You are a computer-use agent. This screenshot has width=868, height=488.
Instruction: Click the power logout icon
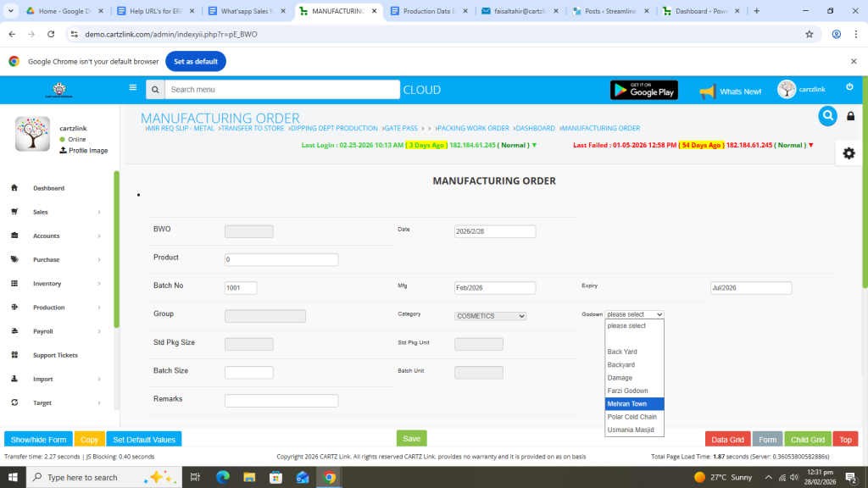pyautogui.click(x=849, y=87)
